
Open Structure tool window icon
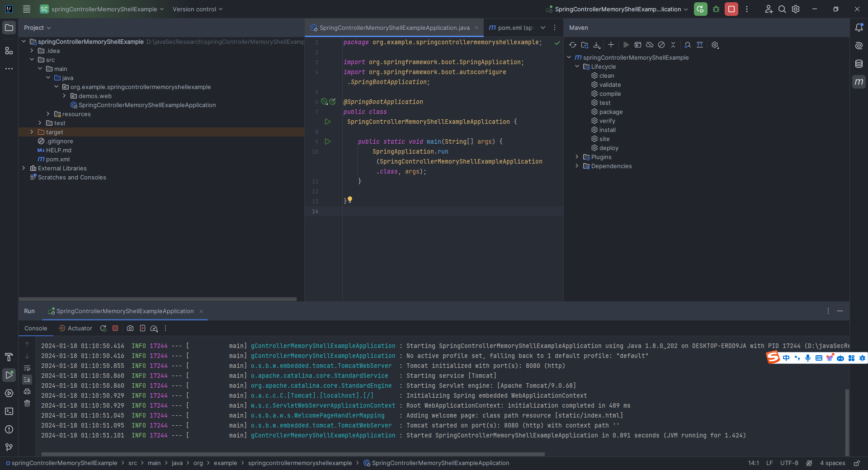click(x=9, y=51)
